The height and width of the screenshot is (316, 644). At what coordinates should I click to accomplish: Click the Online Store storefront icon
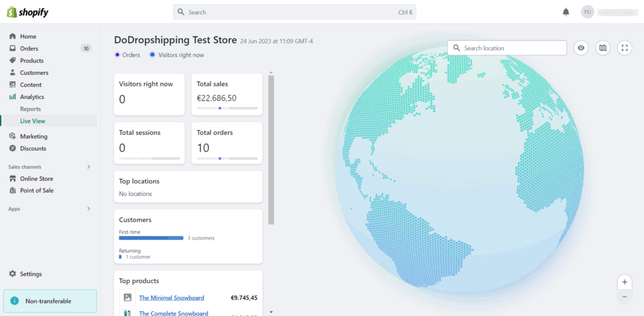pyautogui.click(x=13, y=179)
